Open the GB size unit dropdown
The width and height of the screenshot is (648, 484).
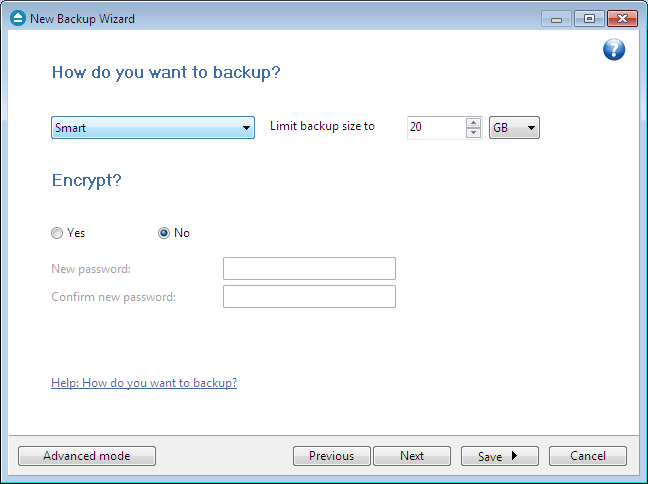point(514,127)
